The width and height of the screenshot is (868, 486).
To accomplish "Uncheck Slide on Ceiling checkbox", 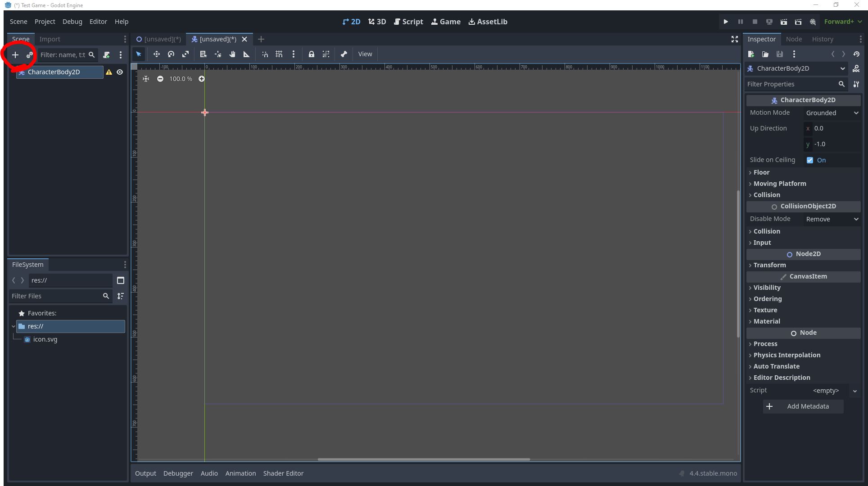I will coord(810,160).
